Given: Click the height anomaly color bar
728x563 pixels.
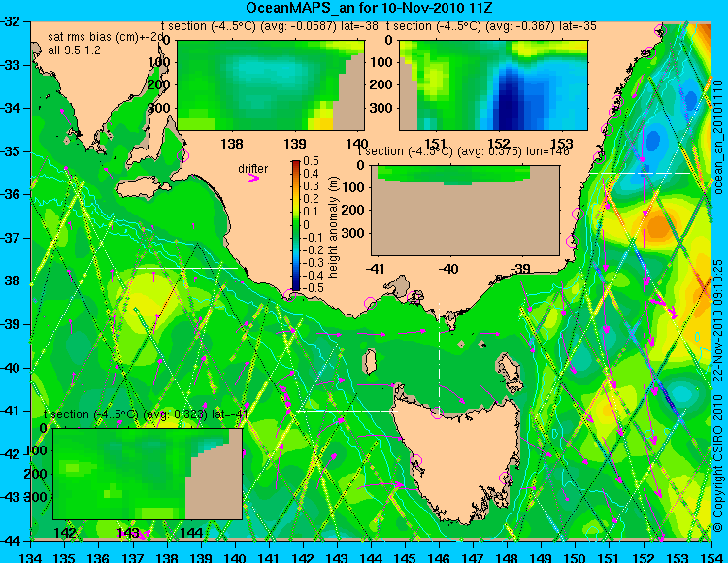Looking at the screenshot, I should pos(296,226).
